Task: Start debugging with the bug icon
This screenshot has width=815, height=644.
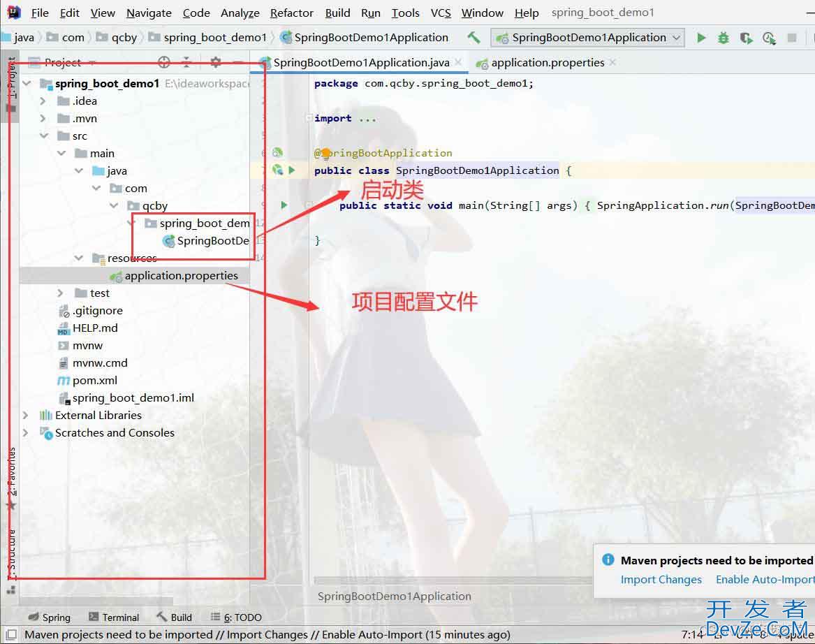Action: coord(724,38)
